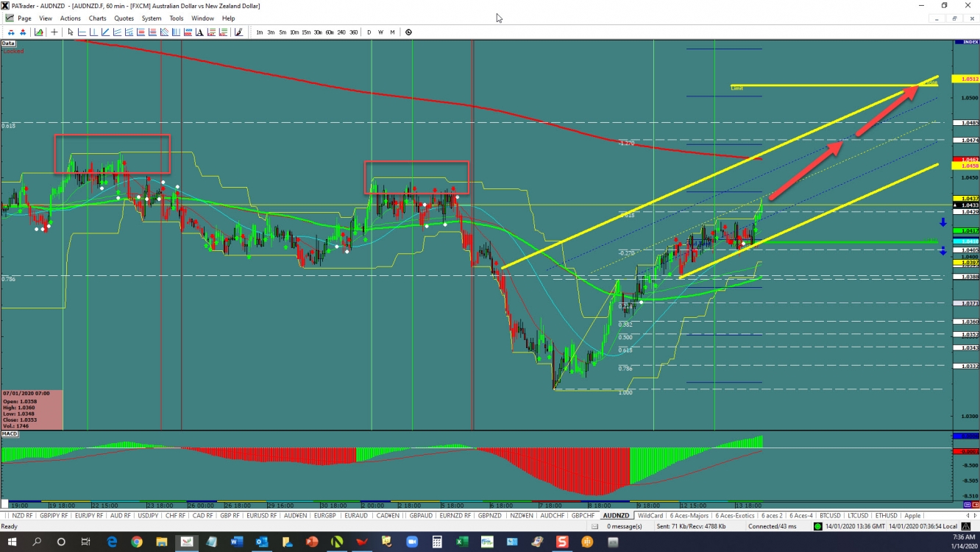Click the green connection status indicator
This screenshot has height=552, width=980.
818,526
